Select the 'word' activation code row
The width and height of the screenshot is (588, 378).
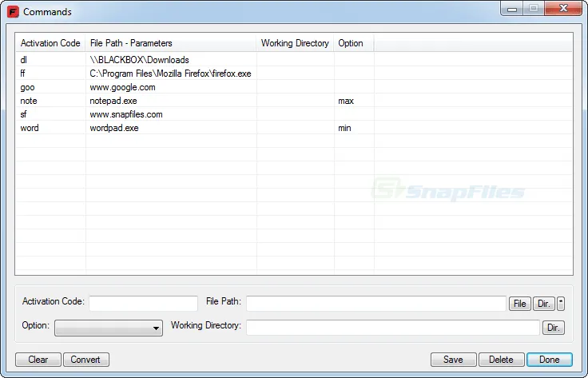tap(30, 128)
